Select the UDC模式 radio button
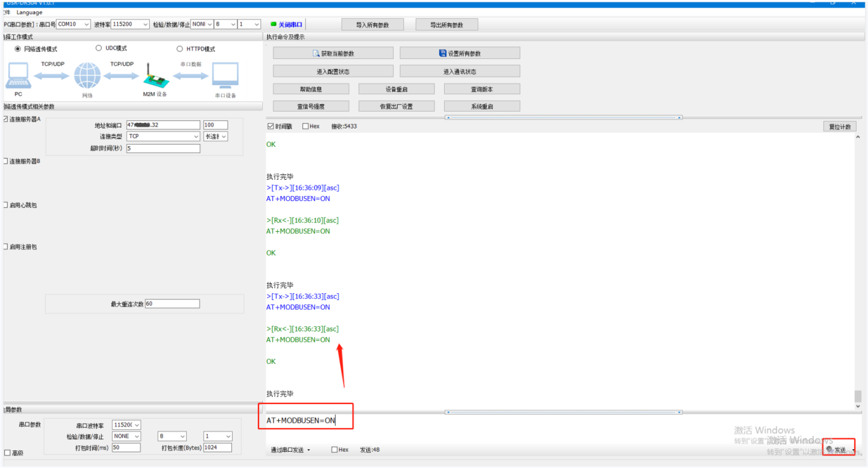 click(98, 48)
